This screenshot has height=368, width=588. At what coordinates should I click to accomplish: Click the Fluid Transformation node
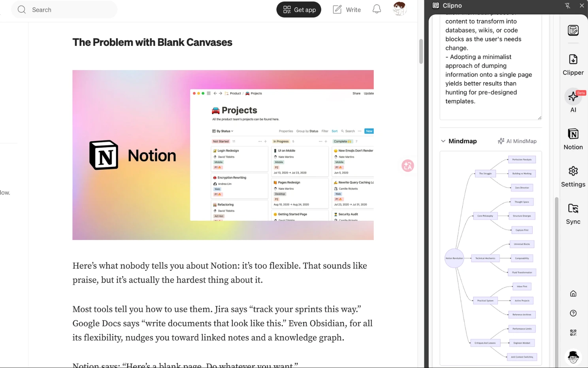(522, 272)
